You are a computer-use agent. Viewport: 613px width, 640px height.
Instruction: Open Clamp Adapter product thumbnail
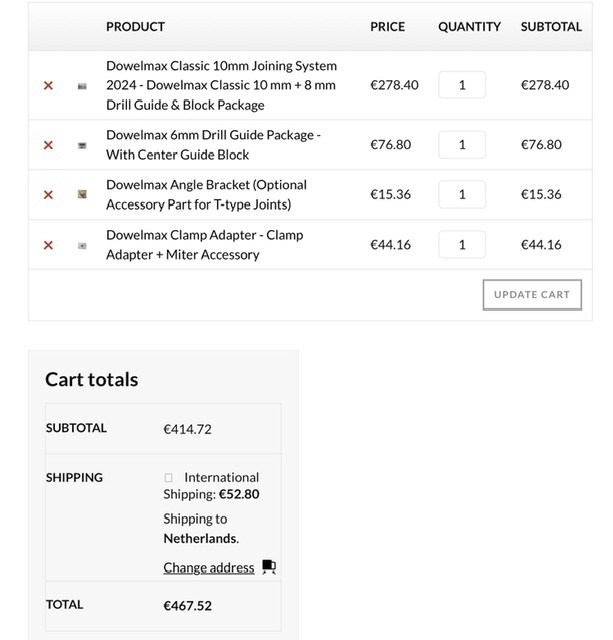click(x=82, y=246)
